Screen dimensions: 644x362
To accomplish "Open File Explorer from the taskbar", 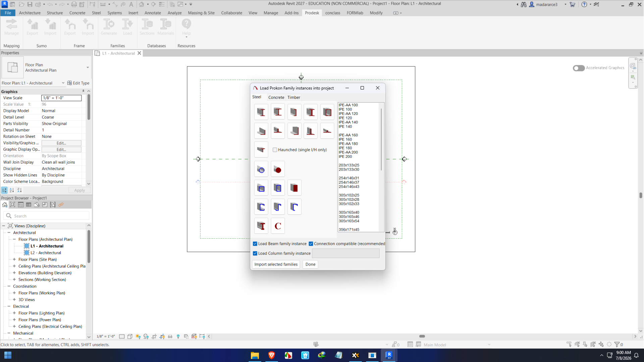I will tap(255, 355).
